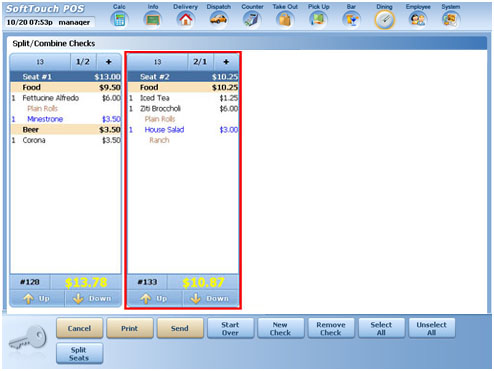Move check #133 Up
Image resolution: width=494 pixels, height=371 pixels.
click(x=155, y=298)
